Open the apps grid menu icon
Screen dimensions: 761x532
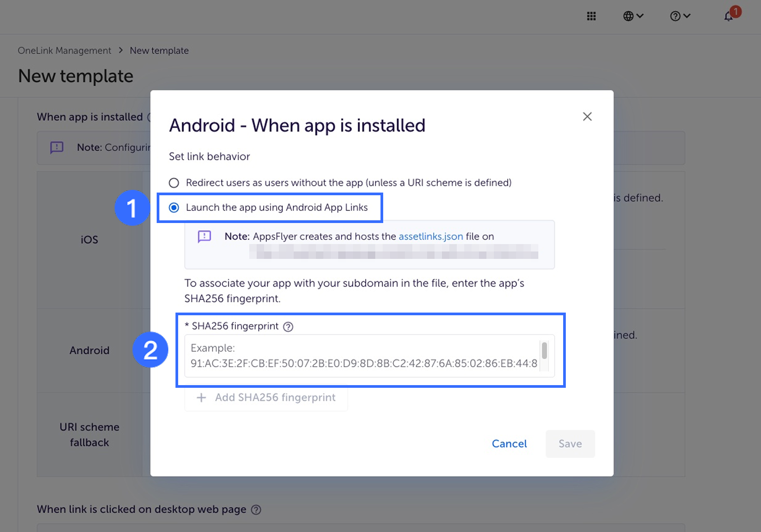(x=591, y=16)
